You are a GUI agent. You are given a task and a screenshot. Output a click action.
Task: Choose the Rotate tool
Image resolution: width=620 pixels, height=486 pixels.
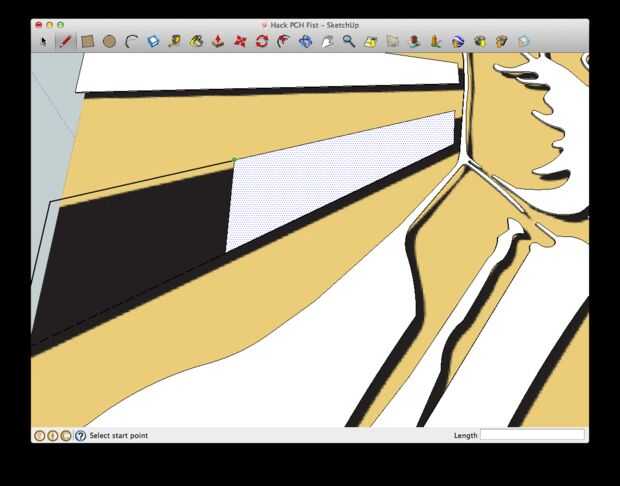pos(262,41)
